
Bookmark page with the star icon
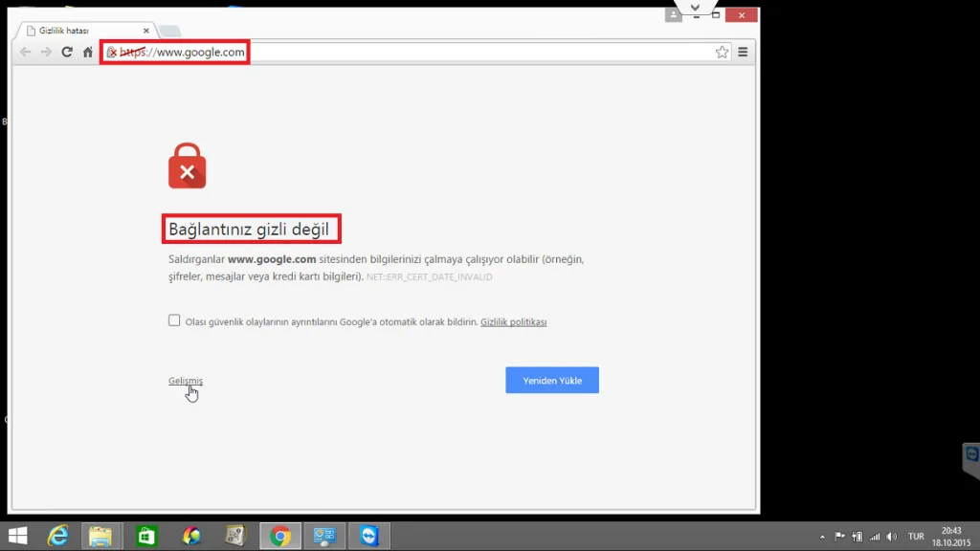(722, 52)
